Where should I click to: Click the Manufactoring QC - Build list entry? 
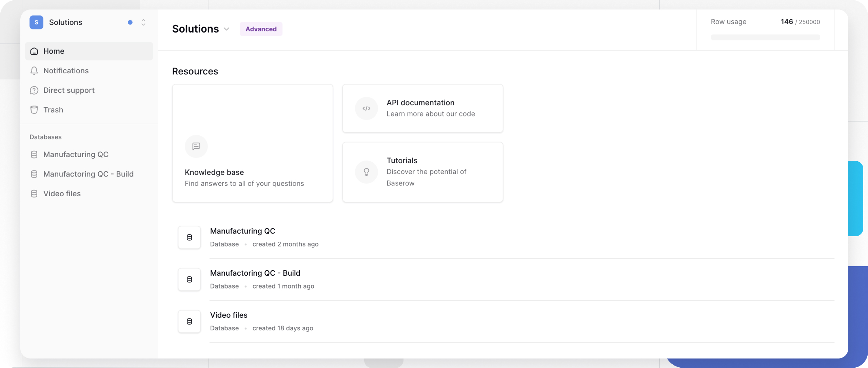pos(255,273)
